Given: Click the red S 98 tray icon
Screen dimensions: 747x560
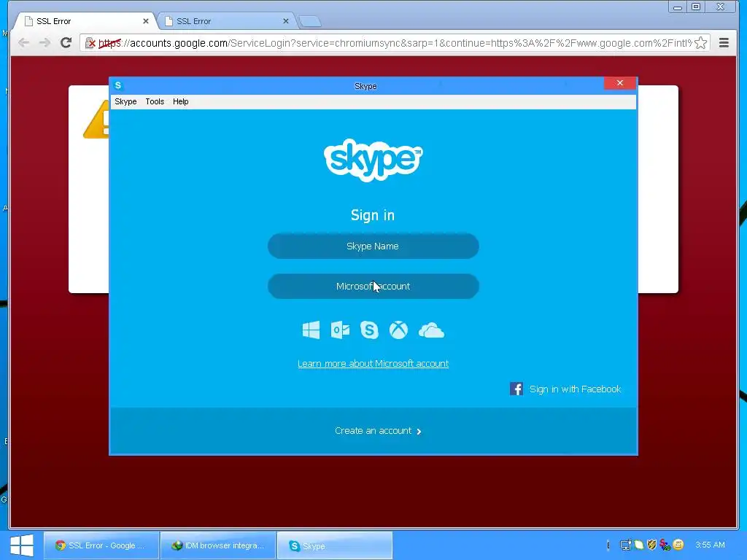Looking at the screenshot, I should click(x=665, y=545).
